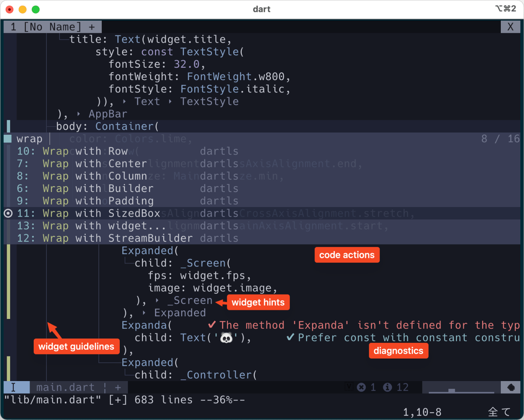Click the "FontStyle.italic" value
The image size is (524, 420).
click(232, 89)
